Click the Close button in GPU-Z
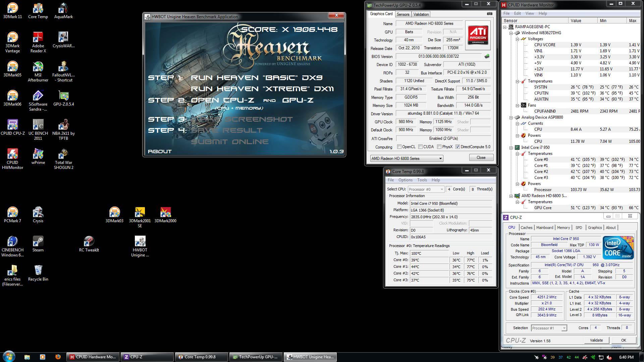The height and width of the screenshot is (362, 644). (481, 158)
